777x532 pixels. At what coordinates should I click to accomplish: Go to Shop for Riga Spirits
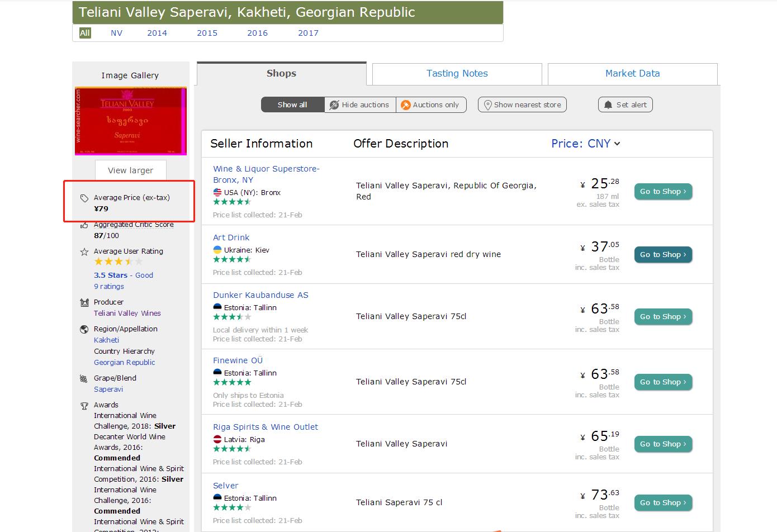pos(663,444)
